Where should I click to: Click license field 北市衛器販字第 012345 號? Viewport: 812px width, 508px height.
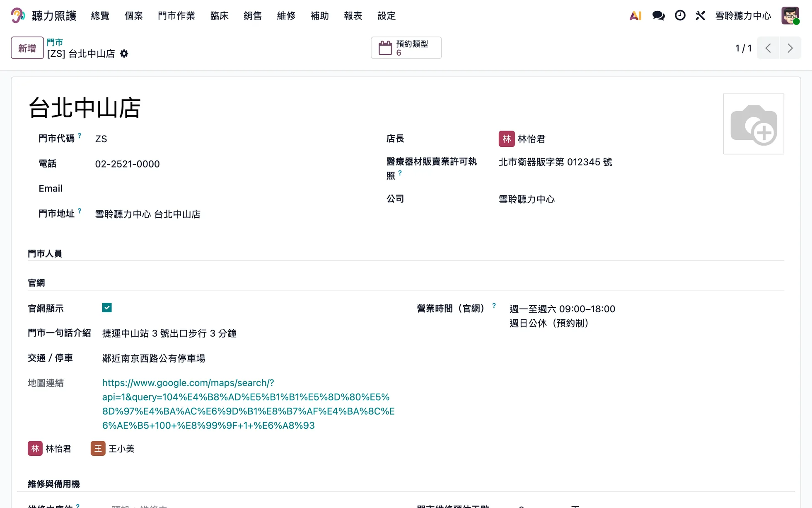555,162
